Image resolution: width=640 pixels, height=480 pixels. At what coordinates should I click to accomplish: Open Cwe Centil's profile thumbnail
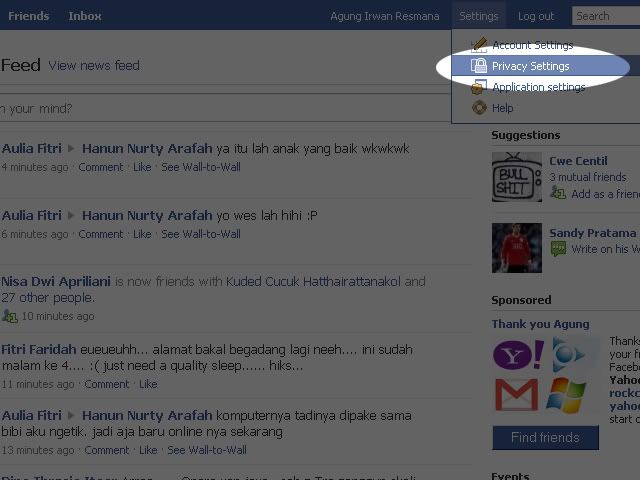[x=516, y=177]
